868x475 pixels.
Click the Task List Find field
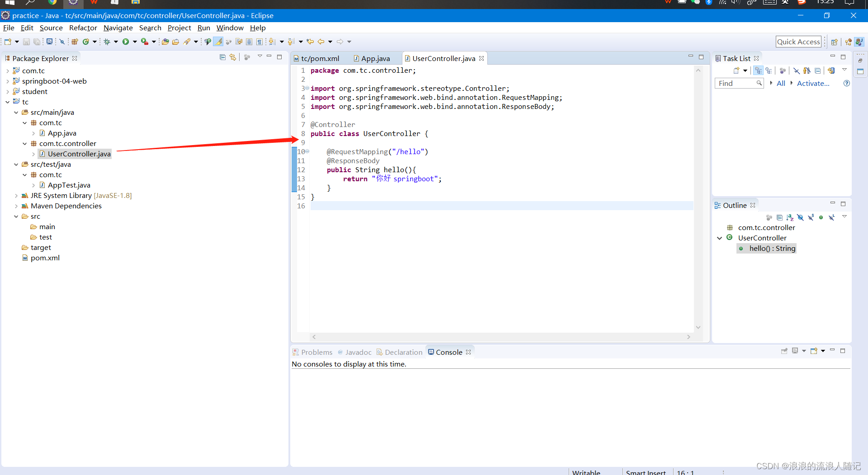coord(739,83)
